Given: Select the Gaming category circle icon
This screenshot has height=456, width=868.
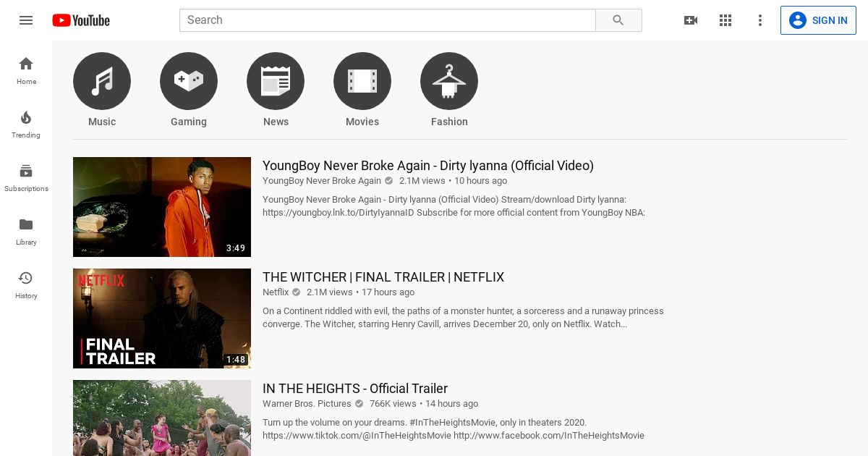Looking at the screenshot, I should click(189, 81).
